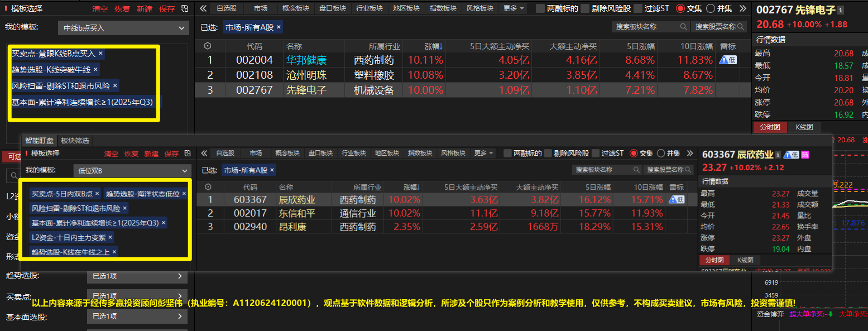
Task: Click the 雷标 low-risk badge for 华邦健康
Action: (x=728, y=60)
